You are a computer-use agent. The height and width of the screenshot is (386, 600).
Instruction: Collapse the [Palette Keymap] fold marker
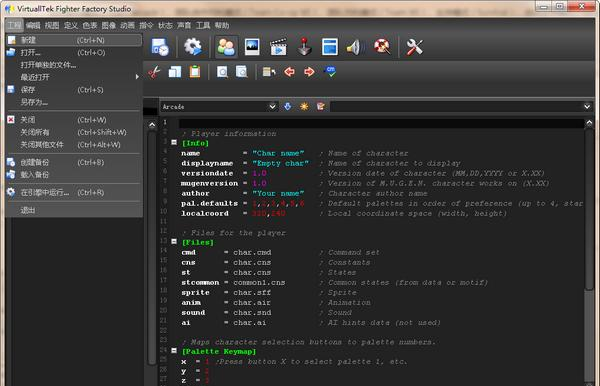click(174, 350)
